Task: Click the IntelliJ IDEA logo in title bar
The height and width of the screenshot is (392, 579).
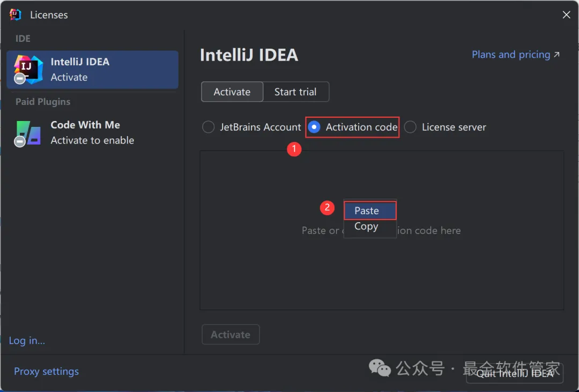Action: pos(15,14)
